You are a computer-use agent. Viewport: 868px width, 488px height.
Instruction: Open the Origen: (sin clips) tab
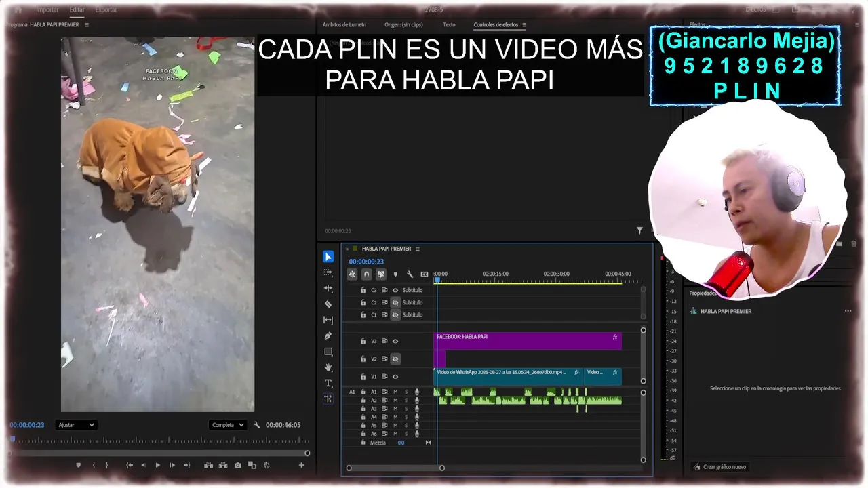click(x=403, y=25)
